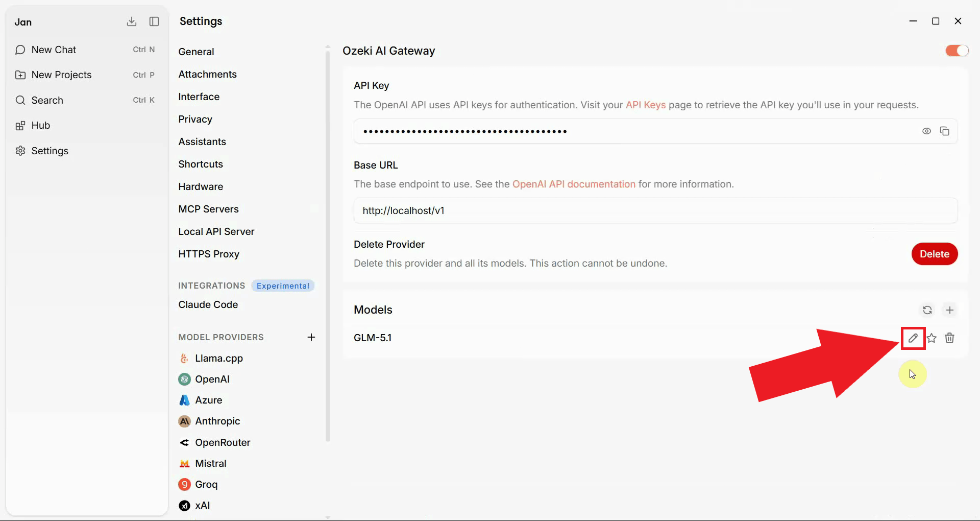This screenshot has width=980, height=521.
Task: Maximize the Jan window
Action: click(x=936, y=21)
